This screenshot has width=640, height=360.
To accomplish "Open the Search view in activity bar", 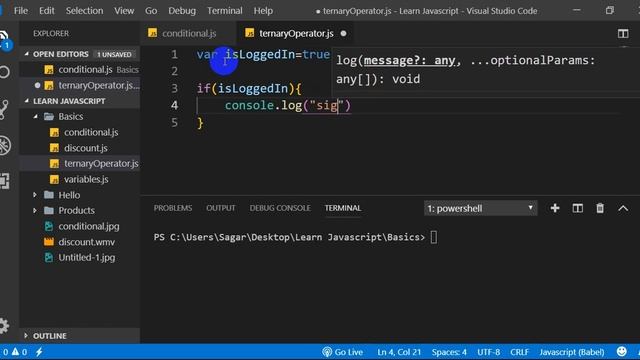I will click(x=4, y=72).
